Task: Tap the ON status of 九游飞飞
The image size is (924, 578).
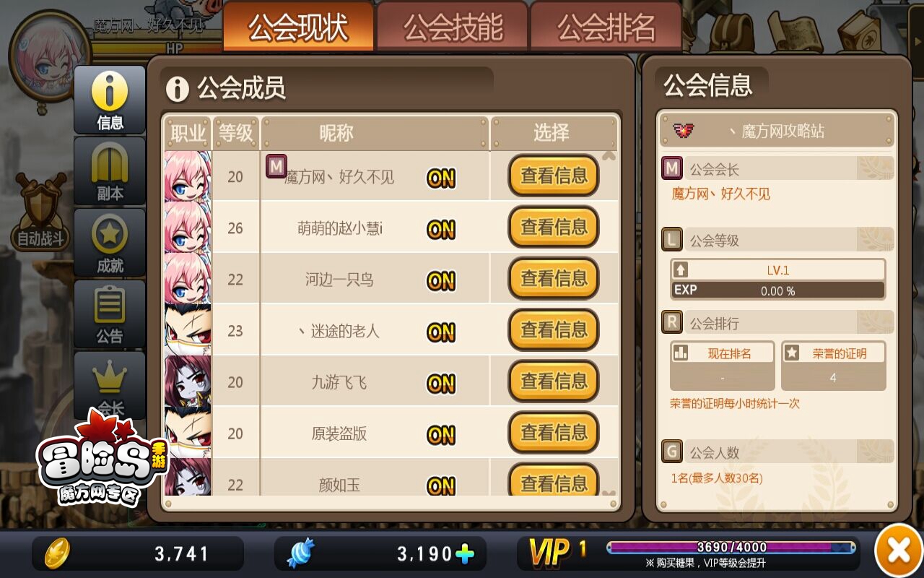Action: pyautogui.click(x=441, y=383)
